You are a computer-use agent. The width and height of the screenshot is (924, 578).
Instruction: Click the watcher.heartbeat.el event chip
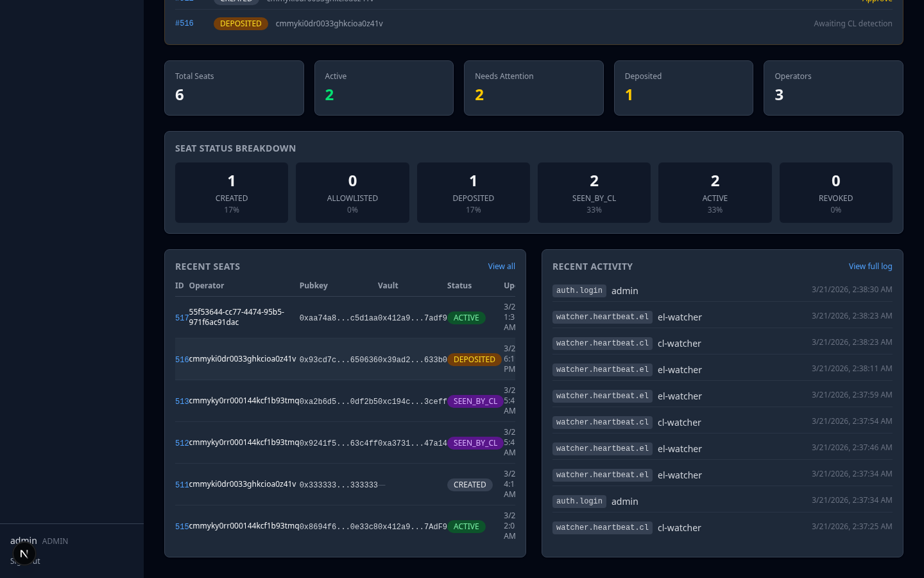coord(602,317)
